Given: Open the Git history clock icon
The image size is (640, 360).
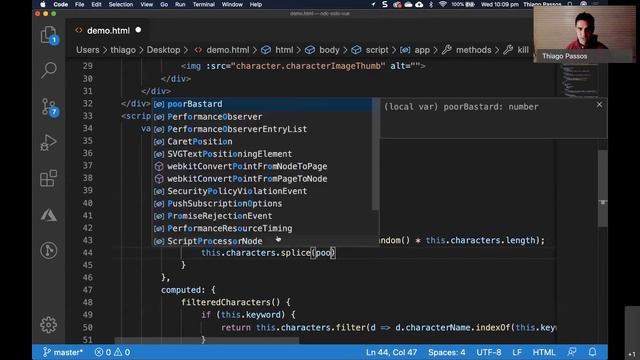Looking at the screenshot, I should (49, 250).
